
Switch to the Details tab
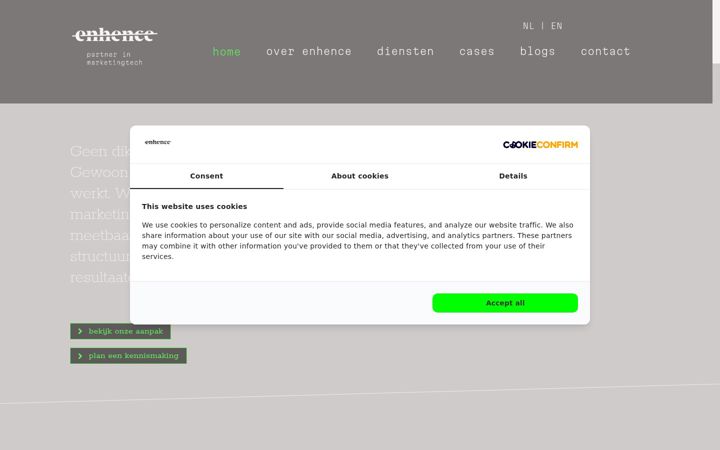click(x=513, y=176)
